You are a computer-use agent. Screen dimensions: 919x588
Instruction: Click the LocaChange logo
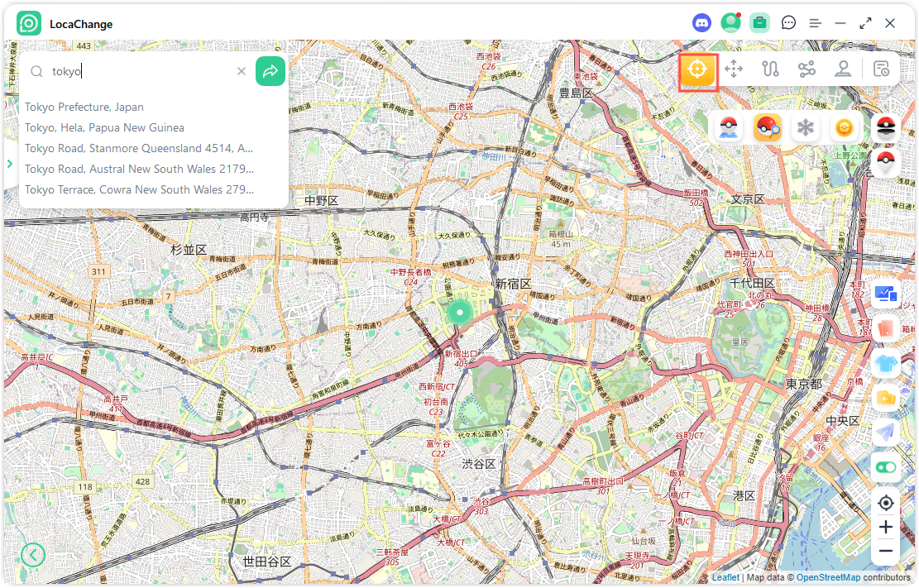tap(29, 23)
